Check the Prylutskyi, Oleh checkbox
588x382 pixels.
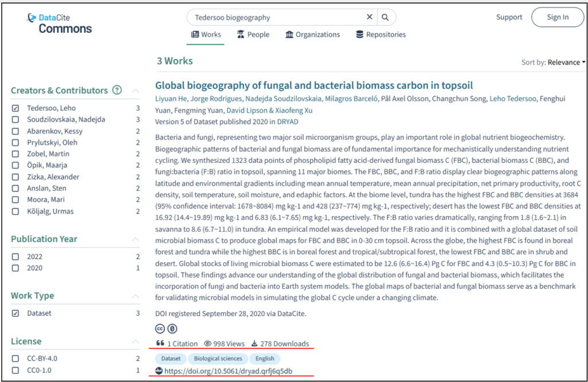[x=16, y=143]
